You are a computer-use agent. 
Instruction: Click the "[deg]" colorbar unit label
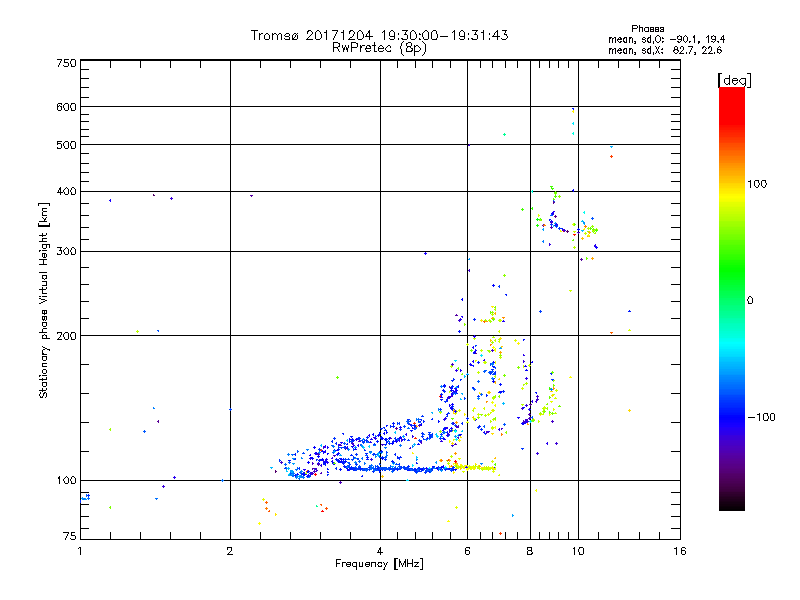pos(734,80)
